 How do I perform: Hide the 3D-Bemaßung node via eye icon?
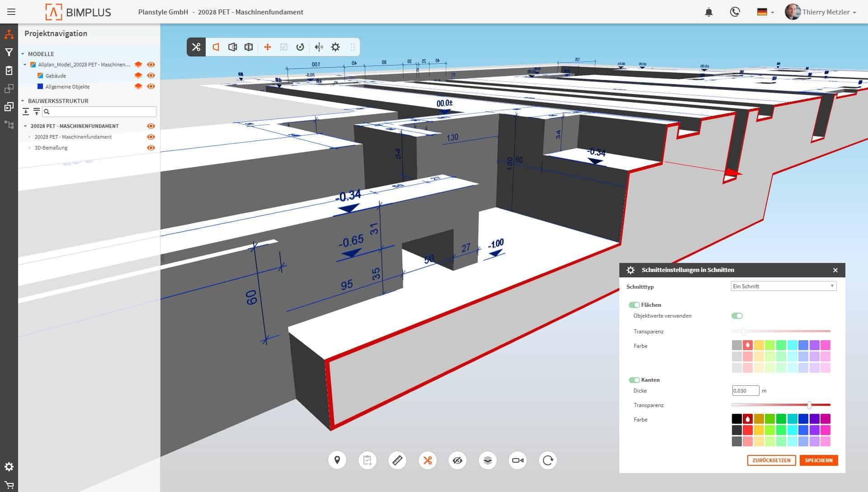coord(151,148)
